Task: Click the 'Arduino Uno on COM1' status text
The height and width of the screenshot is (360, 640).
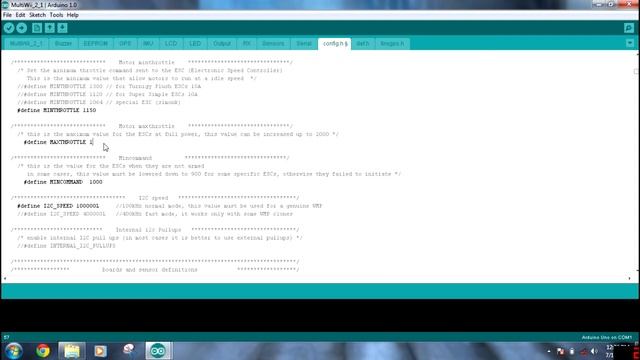Action: [607, 338]
